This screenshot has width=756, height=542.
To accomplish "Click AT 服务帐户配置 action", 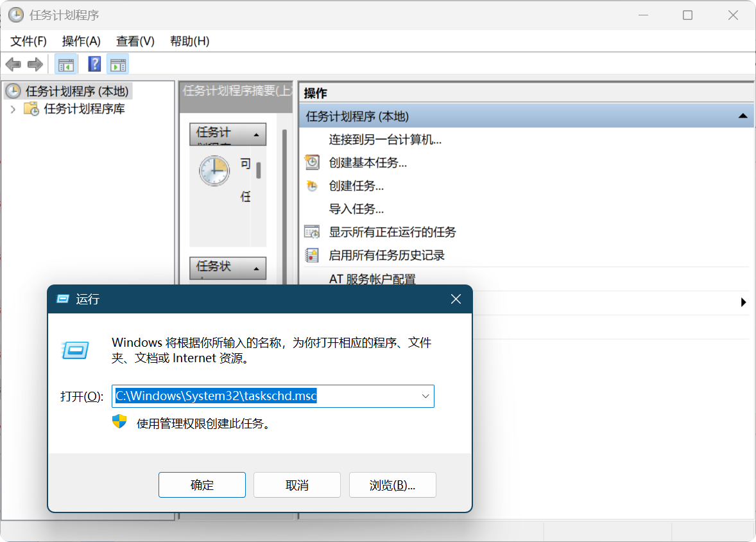I will 372,279.
